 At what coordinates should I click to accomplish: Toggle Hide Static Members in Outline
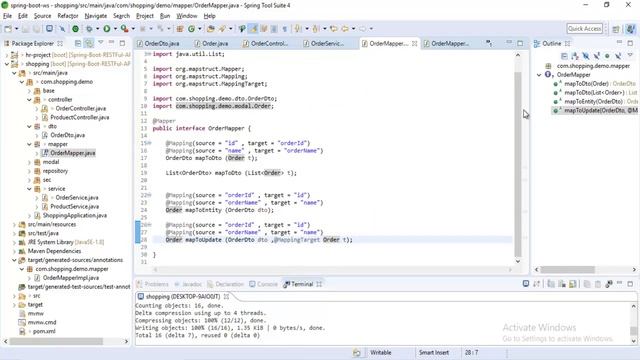coord(596,56)
